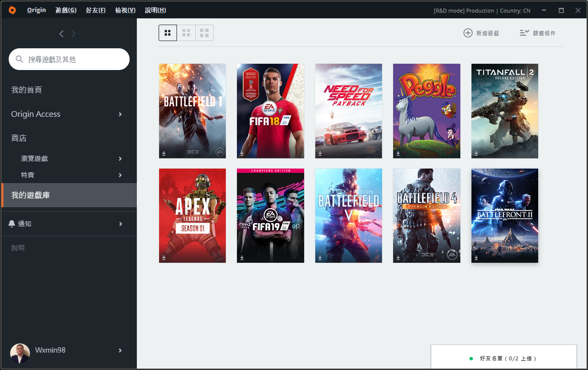Click download icon on Battlefield V tile
Screen dimensions: 588x370
click(x=320, y=258)
